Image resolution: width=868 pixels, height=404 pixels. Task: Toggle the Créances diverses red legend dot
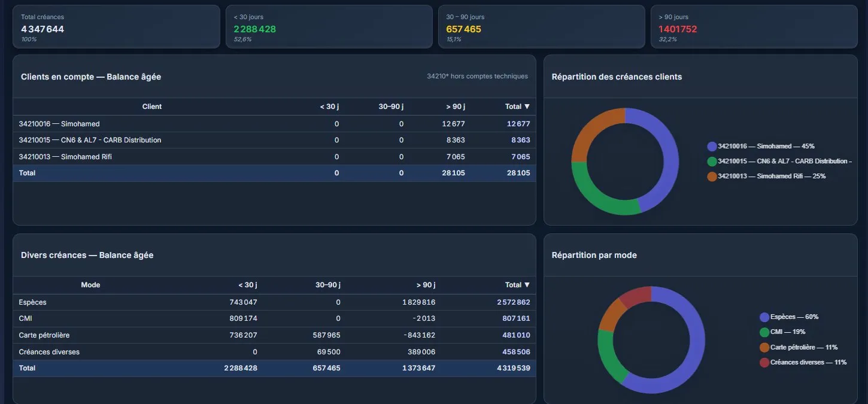(764, 363)
